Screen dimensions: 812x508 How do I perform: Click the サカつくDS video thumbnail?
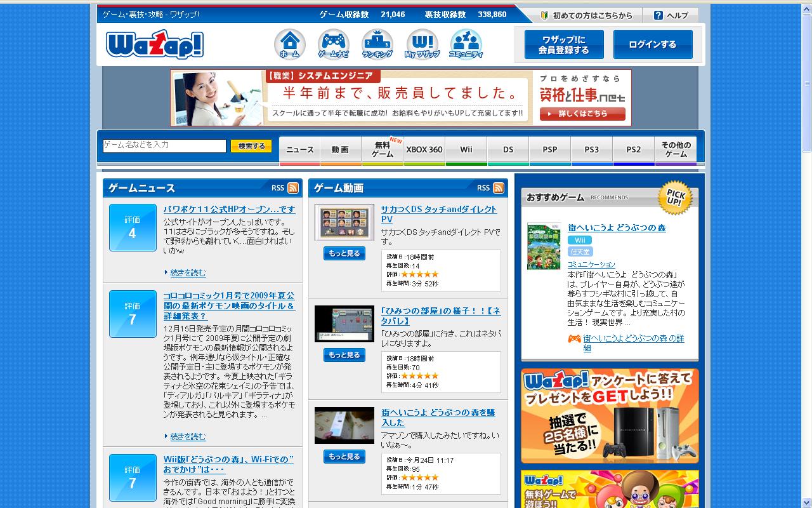344,222
